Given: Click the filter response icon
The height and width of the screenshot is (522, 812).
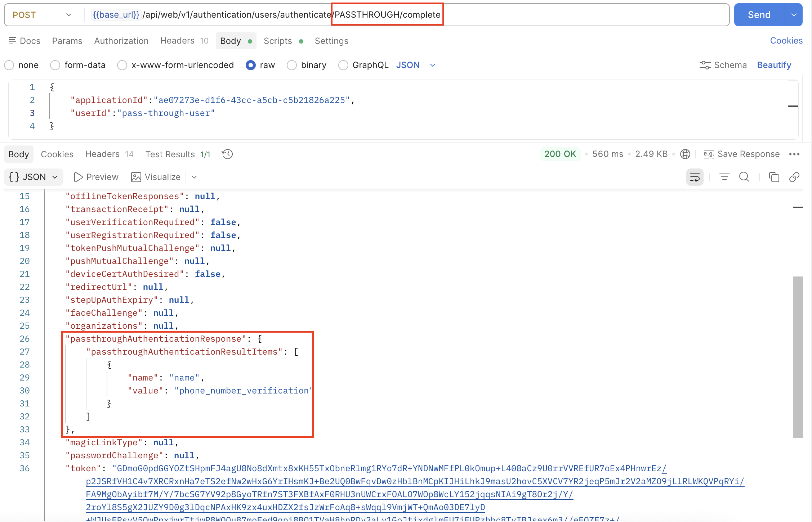Looking at the screenshot, I should click(724, 177).
